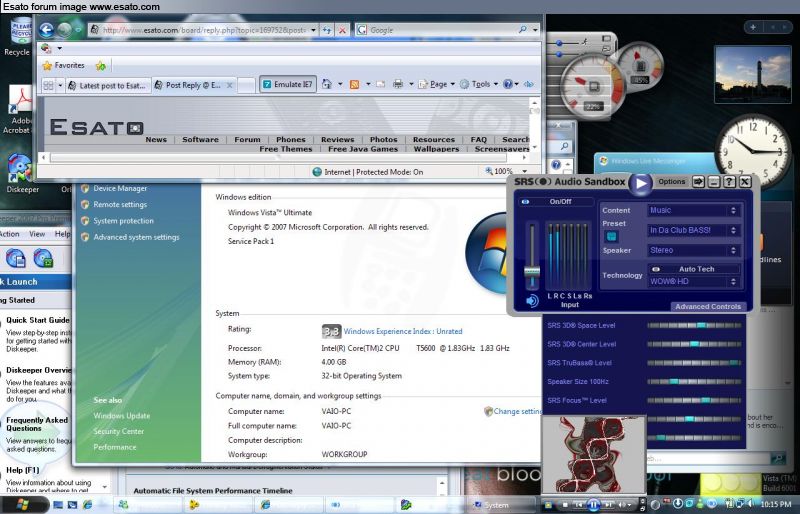Click the SRS save preset disk icon
The image size is (800, 514).
click(x=611, y=236)
